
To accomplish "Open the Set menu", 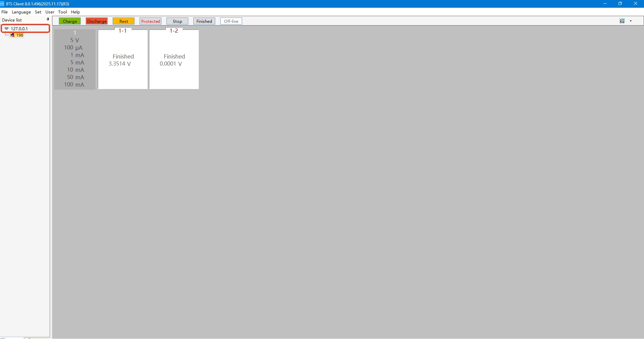I will point(38,12).
